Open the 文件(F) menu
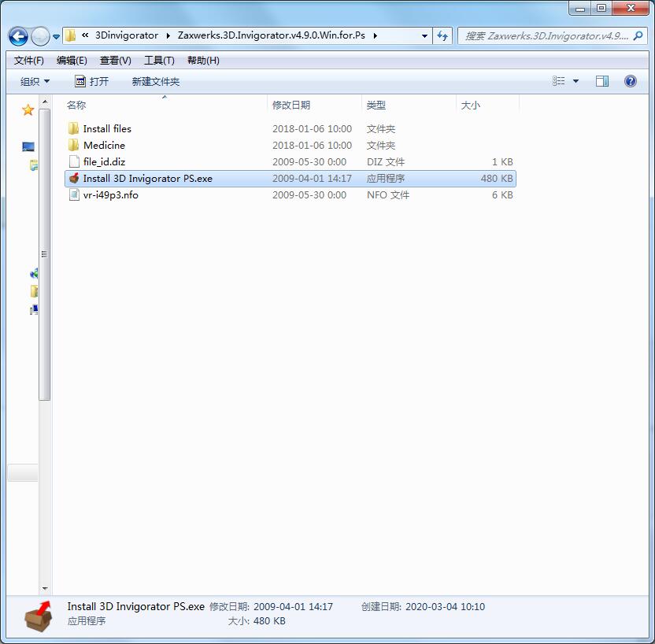The width and height of the screenshot is (655, 644). coord(29,61)
